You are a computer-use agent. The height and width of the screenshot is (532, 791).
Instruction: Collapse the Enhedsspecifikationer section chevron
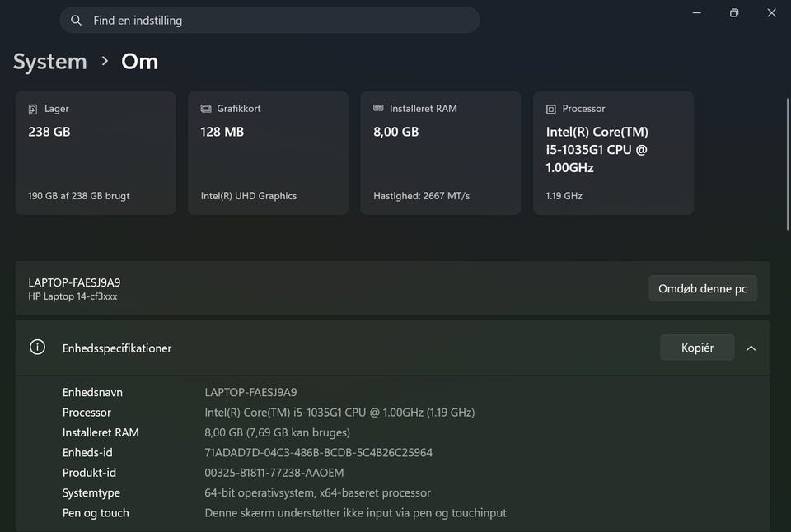751,348
